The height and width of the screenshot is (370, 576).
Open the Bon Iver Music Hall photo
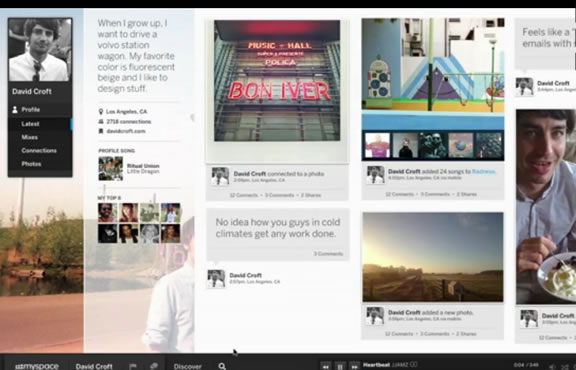[277, 81]
